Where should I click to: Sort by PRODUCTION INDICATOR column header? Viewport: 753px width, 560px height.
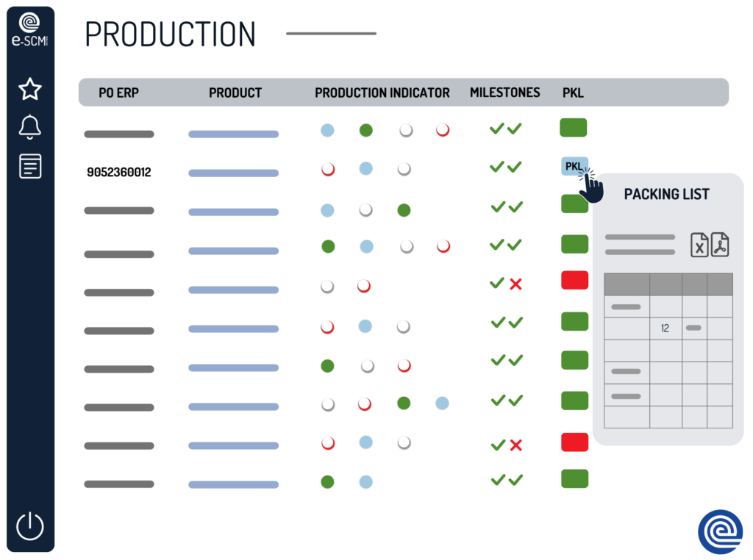pos(382,93)
